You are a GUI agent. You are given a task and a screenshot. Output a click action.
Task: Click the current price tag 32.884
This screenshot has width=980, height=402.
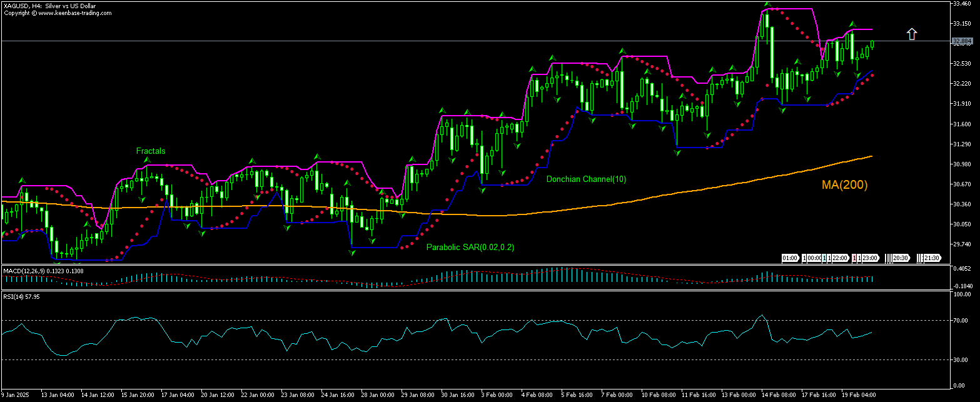point(961,41)
